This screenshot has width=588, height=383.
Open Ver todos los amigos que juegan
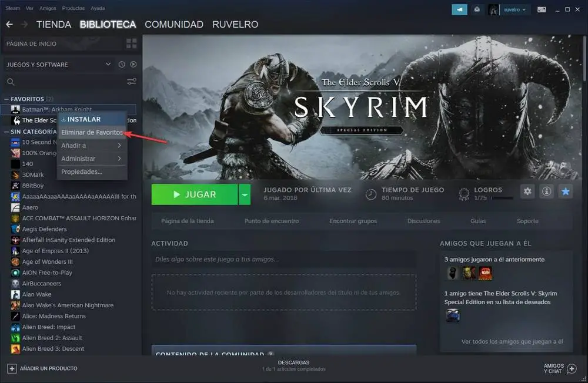tap(512, 341)
